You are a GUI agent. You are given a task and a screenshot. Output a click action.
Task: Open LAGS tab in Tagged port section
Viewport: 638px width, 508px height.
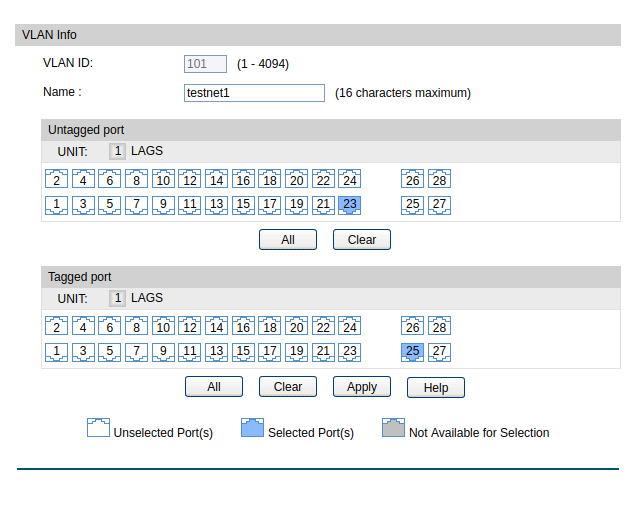point(147,298)
